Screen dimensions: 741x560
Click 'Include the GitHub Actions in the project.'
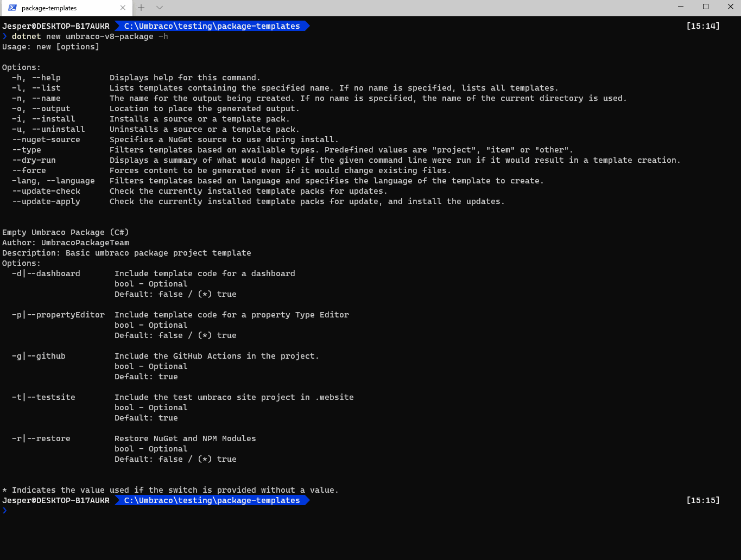coord(217,356)
